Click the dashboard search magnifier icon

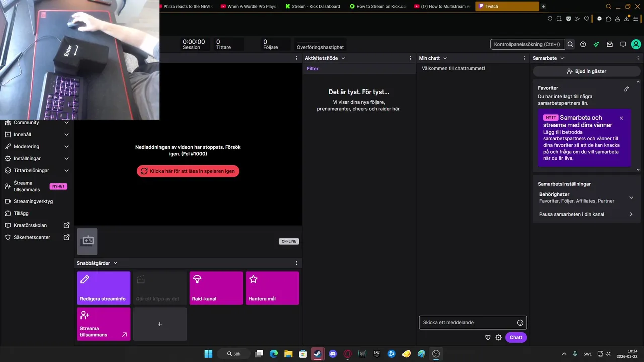(570, 44)
